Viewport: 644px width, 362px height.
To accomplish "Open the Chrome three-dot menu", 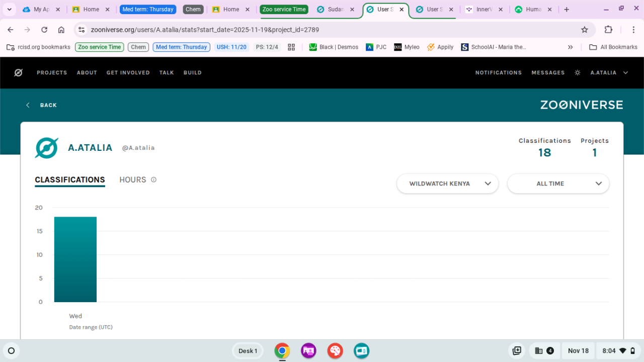I will [x=633, y=30].
